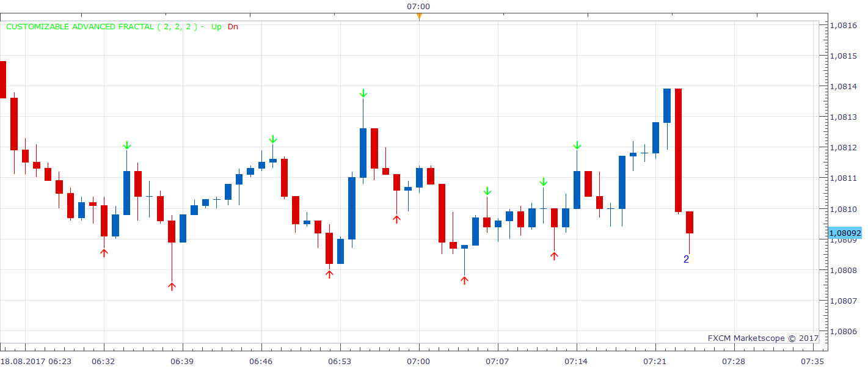
Task: Click the red up-arrow beneath the 07:12 candle
Action: pos(554,256)
